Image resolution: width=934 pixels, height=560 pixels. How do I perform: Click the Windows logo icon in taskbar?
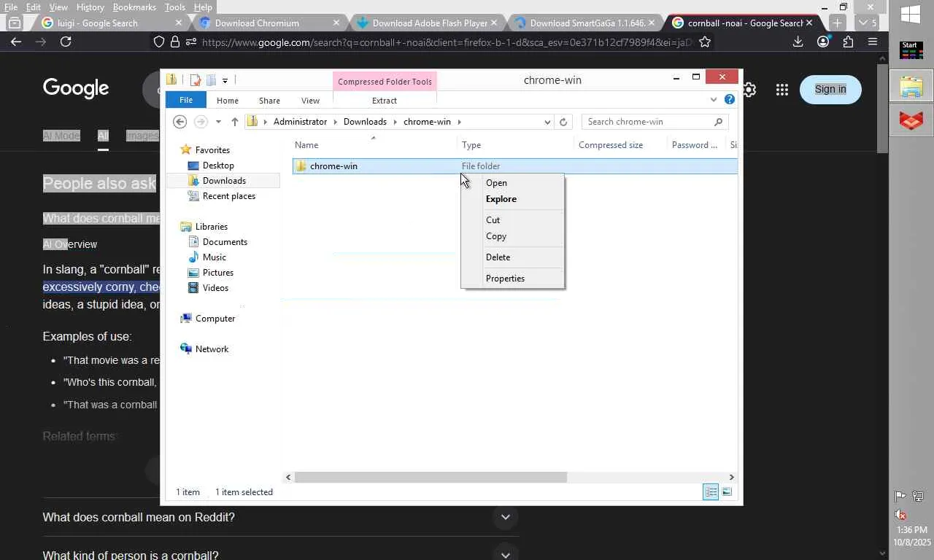point(911,15)
